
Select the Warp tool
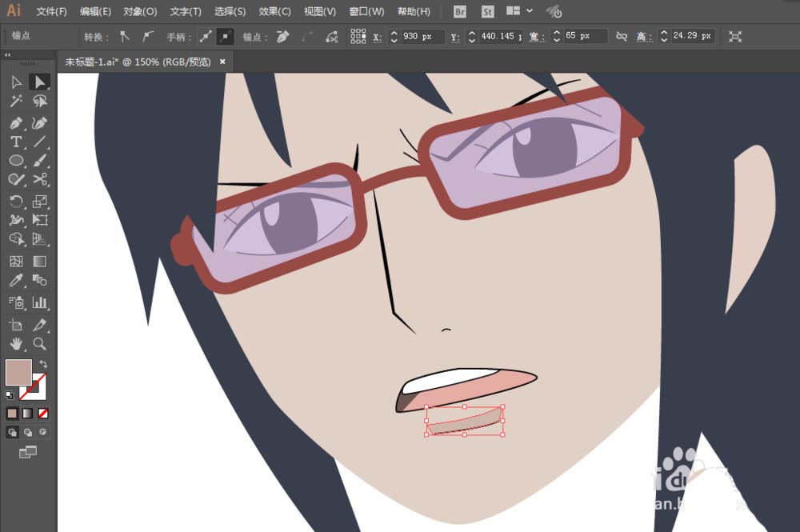click(x=16, y=220)
